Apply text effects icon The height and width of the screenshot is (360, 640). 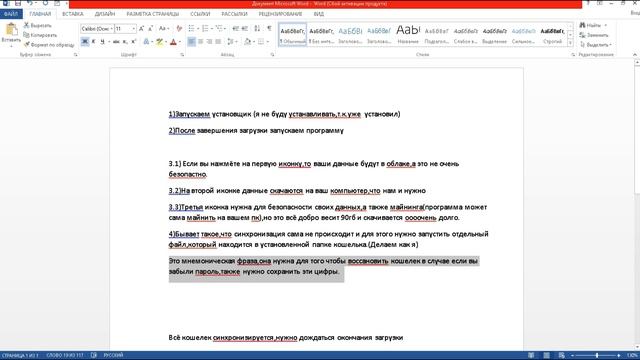tap(146, 42)
